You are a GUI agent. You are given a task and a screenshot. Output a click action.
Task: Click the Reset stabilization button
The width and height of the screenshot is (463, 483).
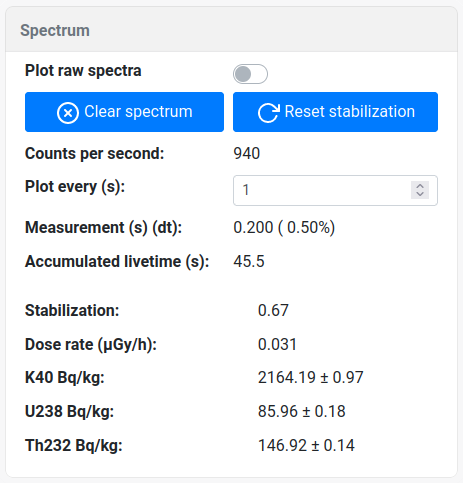(x=335, y=112)
